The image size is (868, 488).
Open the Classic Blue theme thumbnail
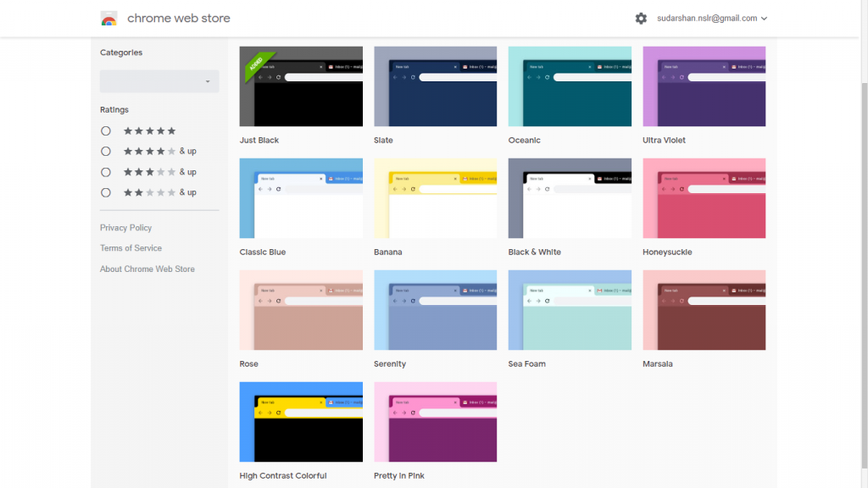[301, 198]
